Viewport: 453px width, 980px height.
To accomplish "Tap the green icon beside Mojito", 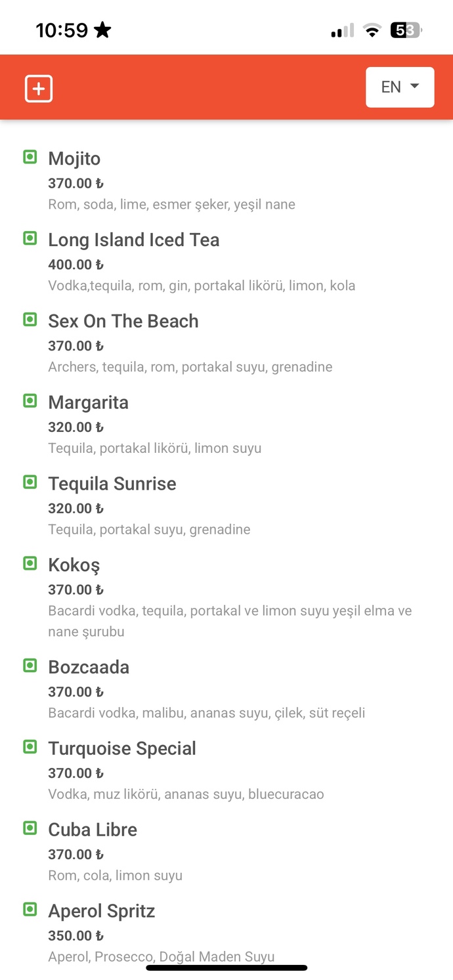I will coord(30,157).
